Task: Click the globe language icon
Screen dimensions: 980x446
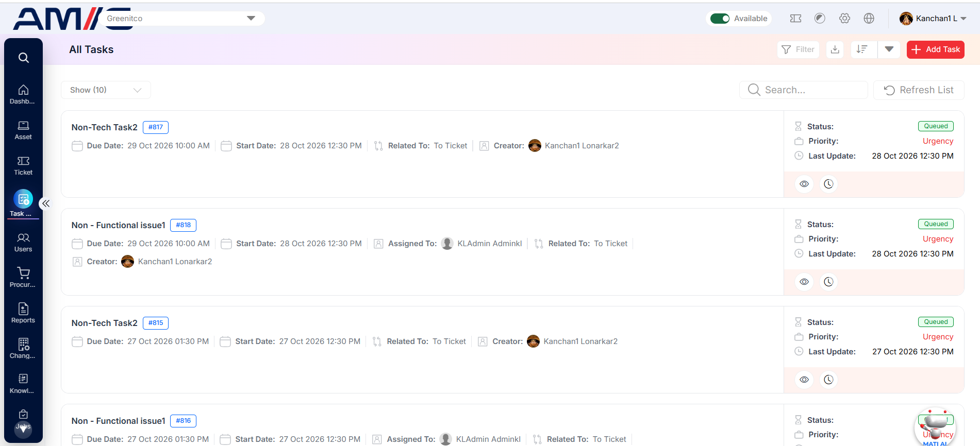Action: (869, 19)
